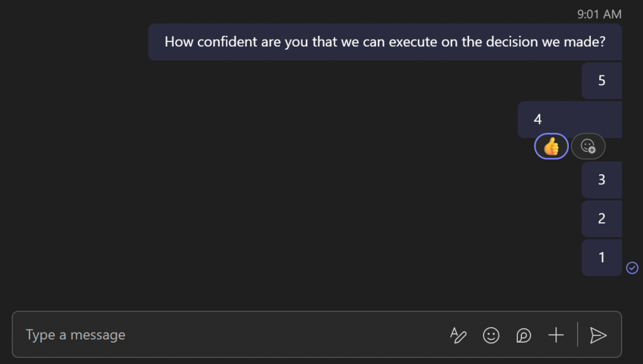This screenshot has height=364, width=643.
Task: Open the emoji picker
Action: pos(491,335)
